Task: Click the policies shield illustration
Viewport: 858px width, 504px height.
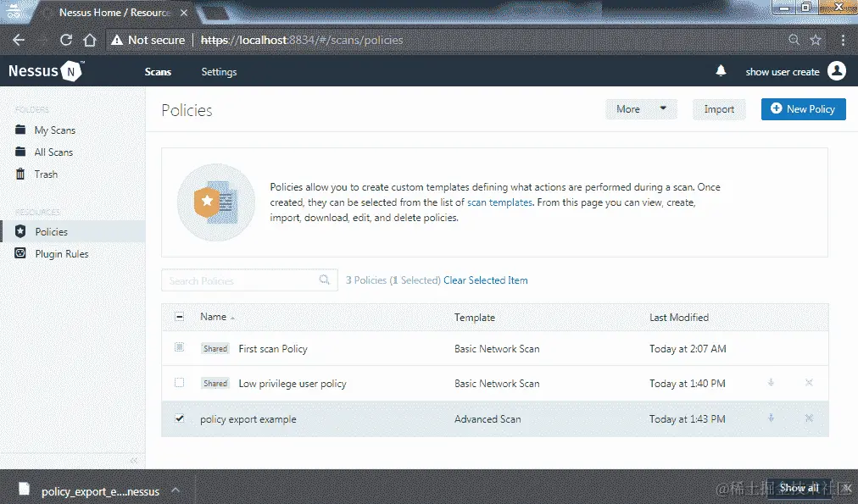Action: pyautogui.click(x=216, y=202)
